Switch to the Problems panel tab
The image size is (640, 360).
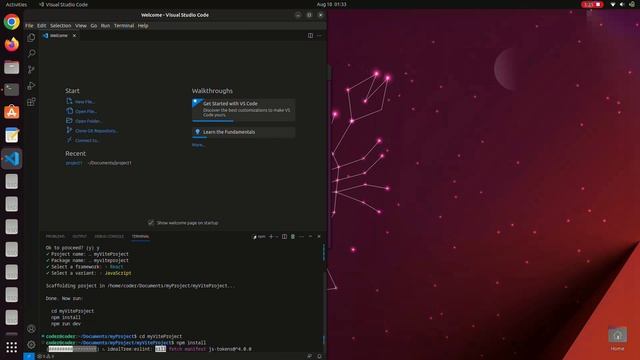(55, 236)
